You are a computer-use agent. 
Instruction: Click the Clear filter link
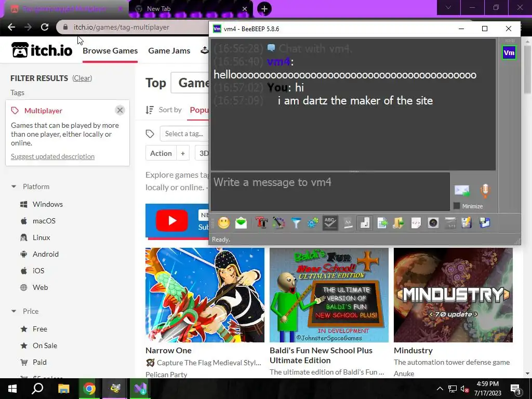tap(82, 78)
